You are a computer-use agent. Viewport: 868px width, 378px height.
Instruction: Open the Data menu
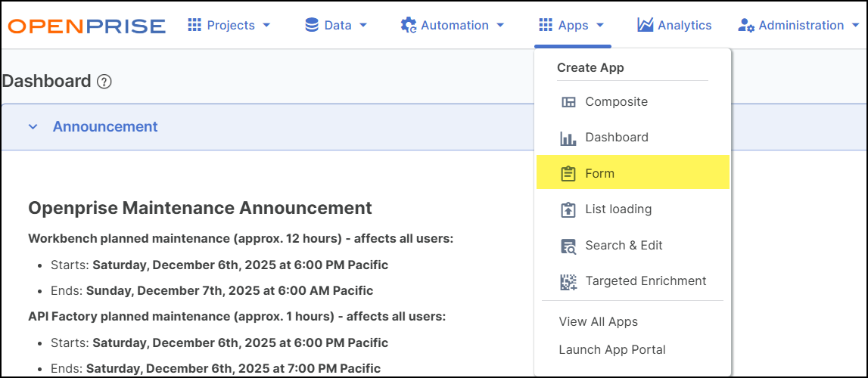[x=337, y=26]
